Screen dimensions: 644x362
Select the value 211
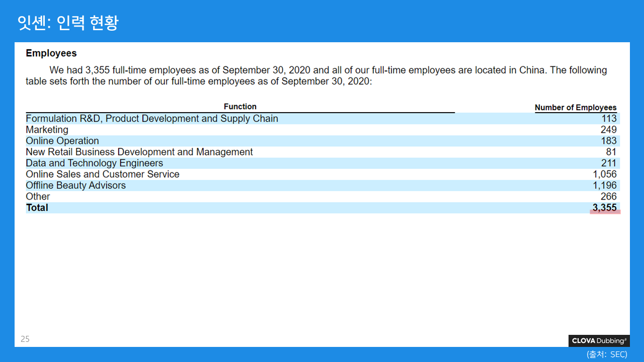609,163
